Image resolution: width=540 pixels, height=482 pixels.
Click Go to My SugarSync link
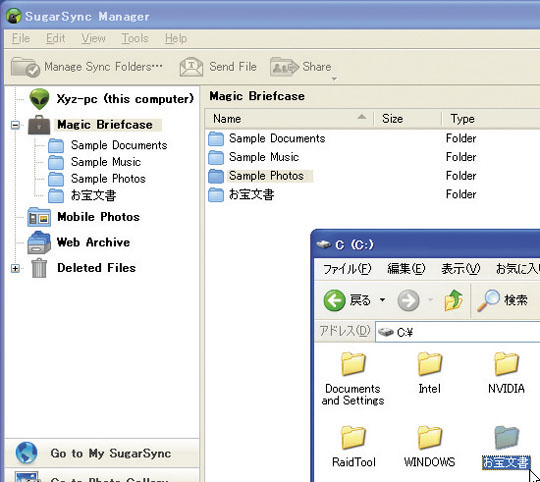[x=111, y=453]
